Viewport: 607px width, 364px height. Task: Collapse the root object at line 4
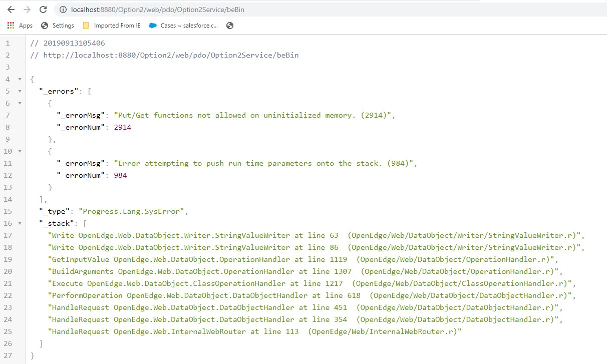[x=20, y=79]
